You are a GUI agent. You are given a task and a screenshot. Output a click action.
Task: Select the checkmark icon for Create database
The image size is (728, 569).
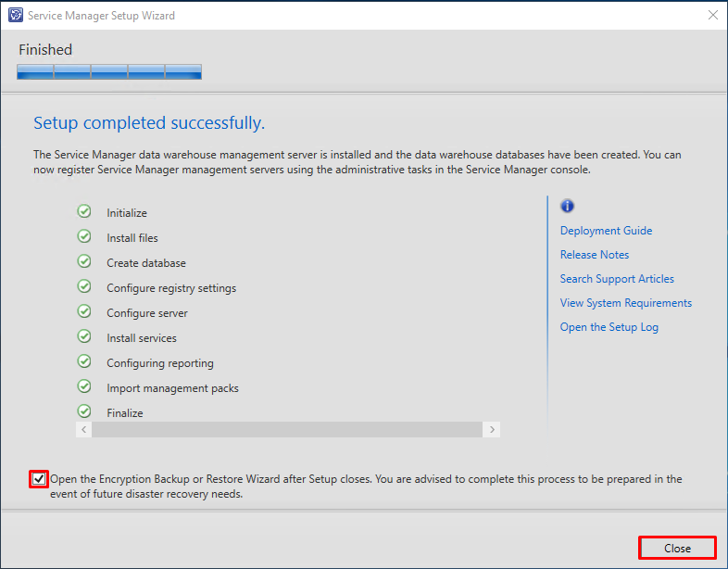(x=84, y=262)
